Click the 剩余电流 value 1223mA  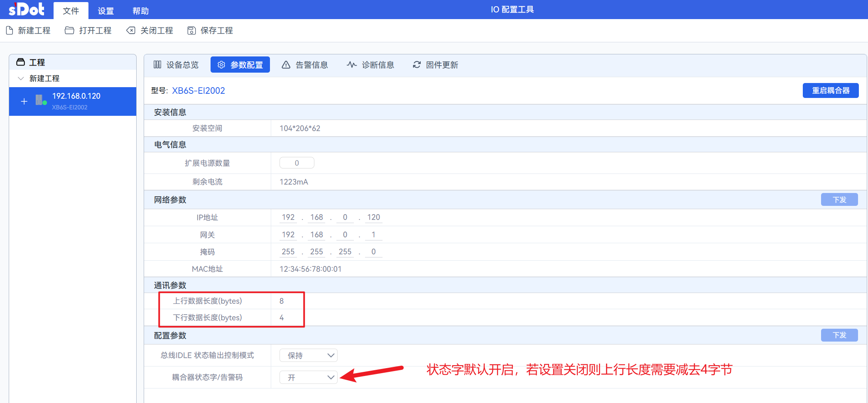(294, 182)
